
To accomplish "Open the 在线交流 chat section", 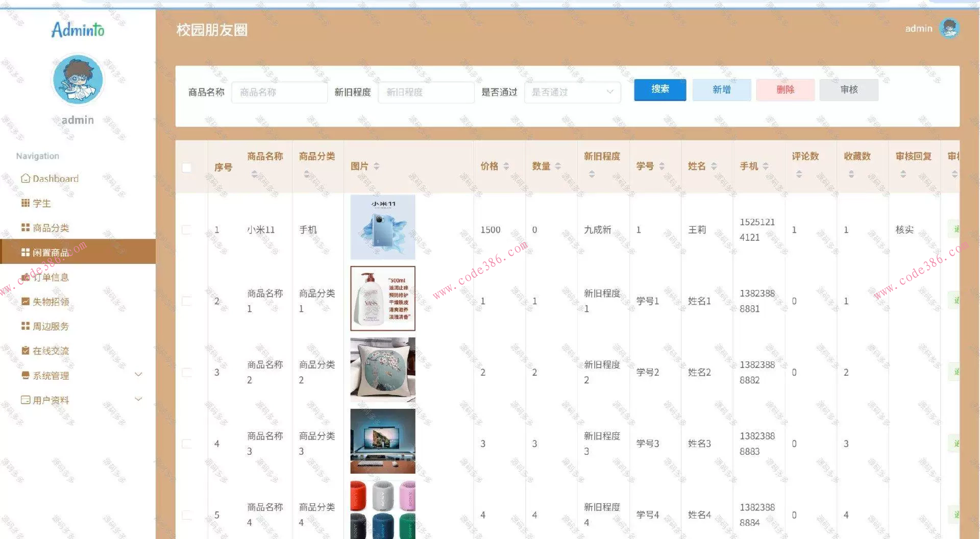I will click(51, 350).
